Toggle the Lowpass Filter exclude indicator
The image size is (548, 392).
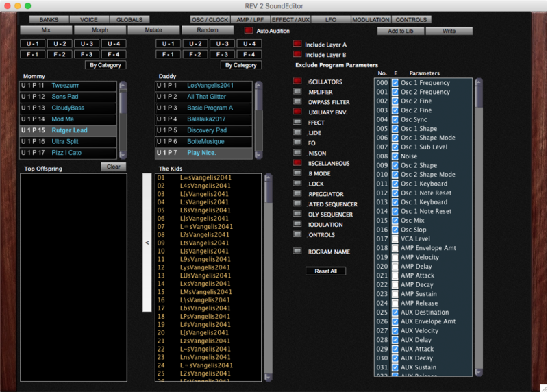coord(297,102)
